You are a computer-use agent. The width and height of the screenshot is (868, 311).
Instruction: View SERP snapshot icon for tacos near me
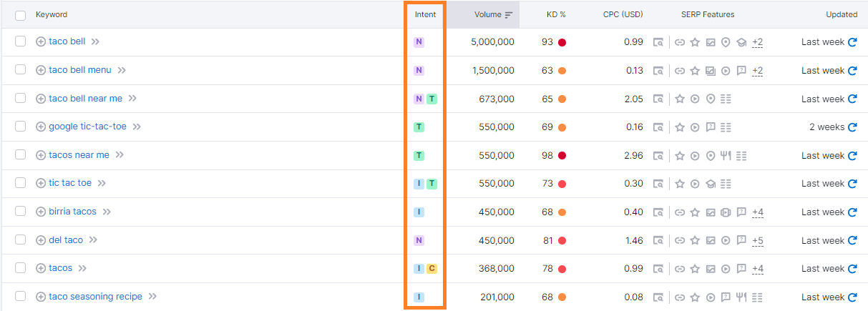pyautogui.click(x=658, y=156)
